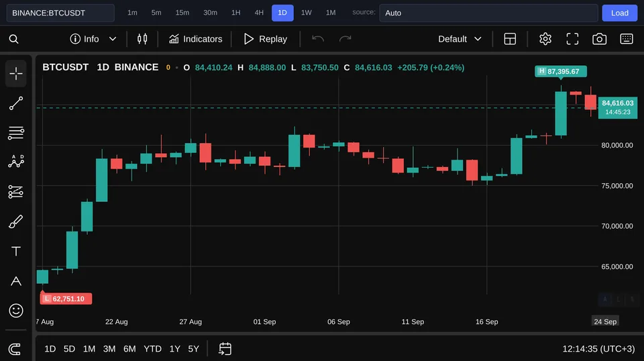Set bottom date range to 1M
Screen dimensions: 644x361
(x=89, y=349)
